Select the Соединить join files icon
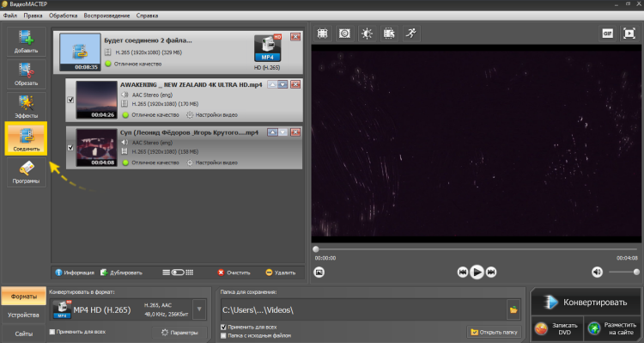This screenshot has height=343, width=644. (26, 138)
